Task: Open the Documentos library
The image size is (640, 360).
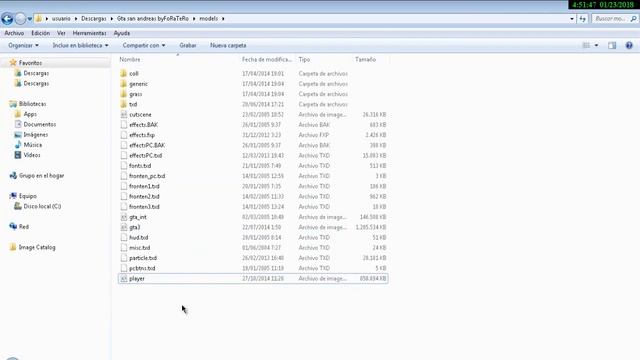Action: point(40,124)
